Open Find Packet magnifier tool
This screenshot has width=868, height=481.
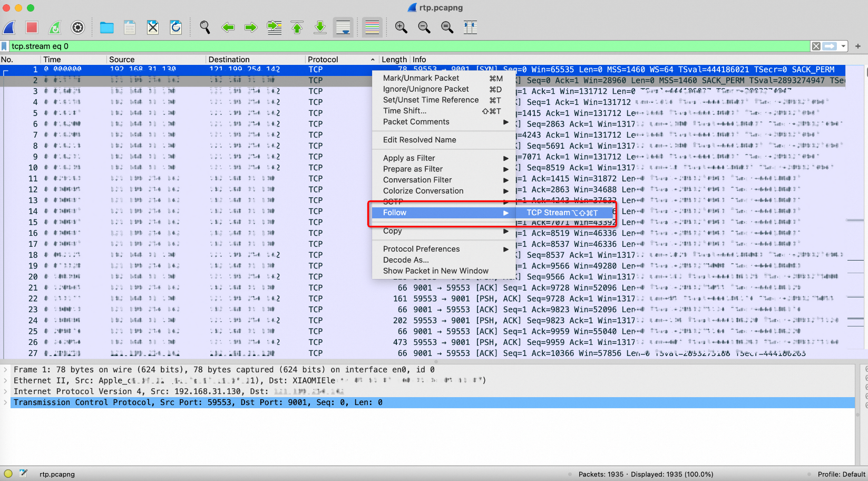(x=205, y=27)
